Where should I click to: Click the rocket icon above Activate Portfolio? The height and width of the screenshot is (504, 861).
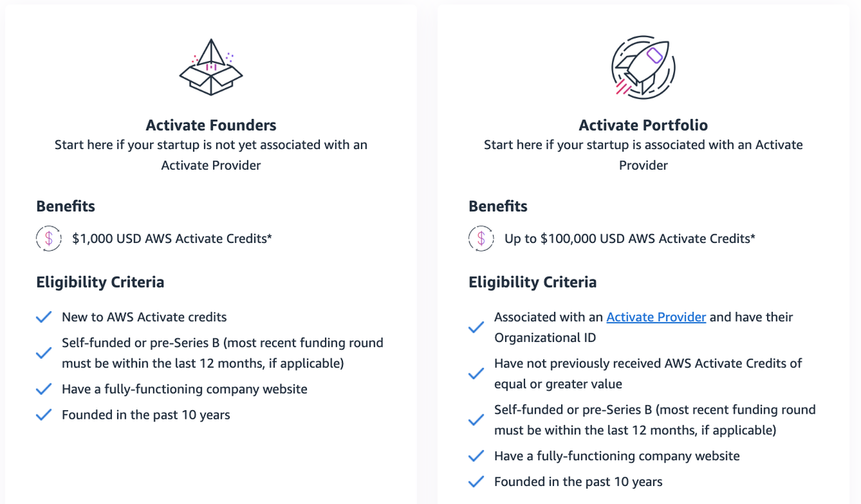pyautogui.click(x=643, y=67)
